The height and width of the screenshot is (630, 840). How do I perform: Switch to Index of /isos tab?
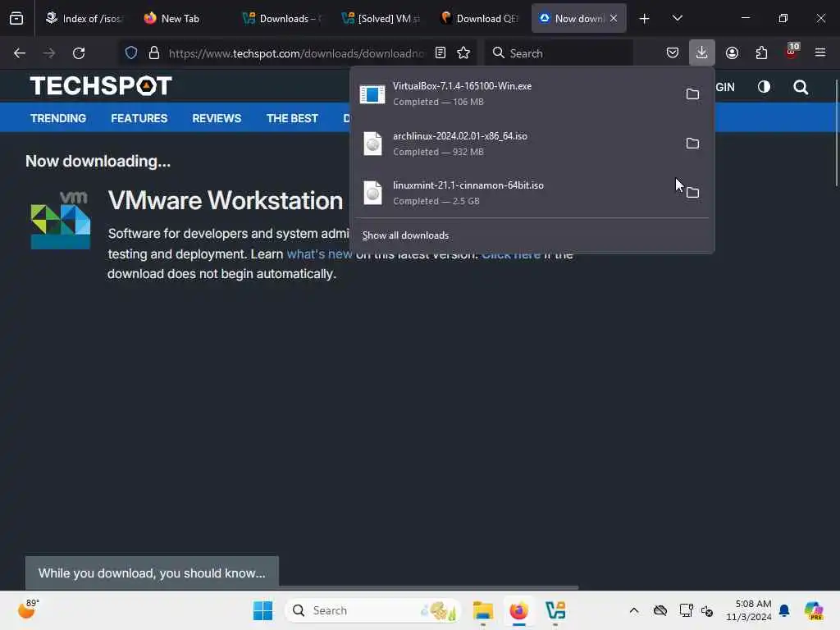pos(84,18)
